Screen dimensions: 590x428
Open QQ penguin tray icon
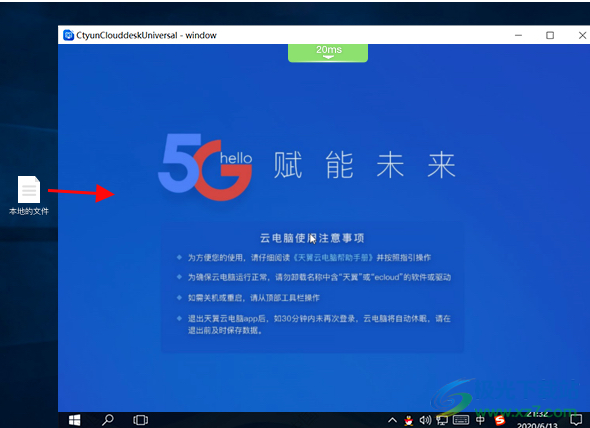pos(409,420)
